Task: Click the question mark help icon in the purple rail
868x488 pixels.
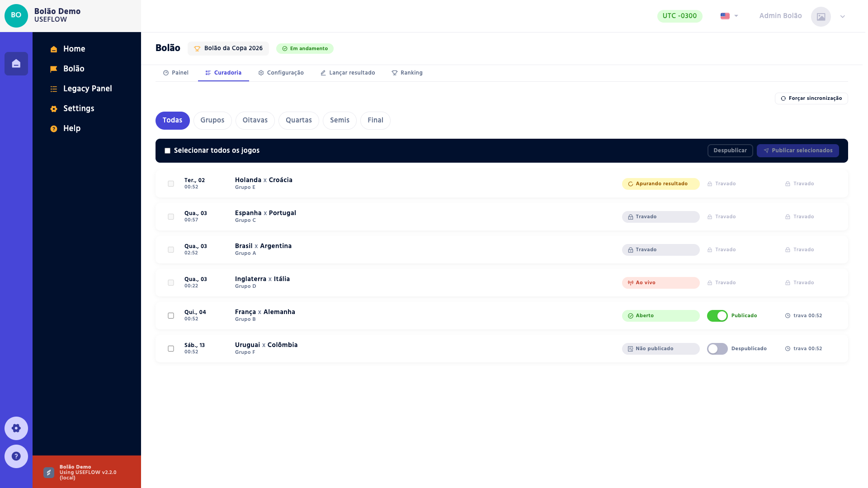Action: pos(16,456)
